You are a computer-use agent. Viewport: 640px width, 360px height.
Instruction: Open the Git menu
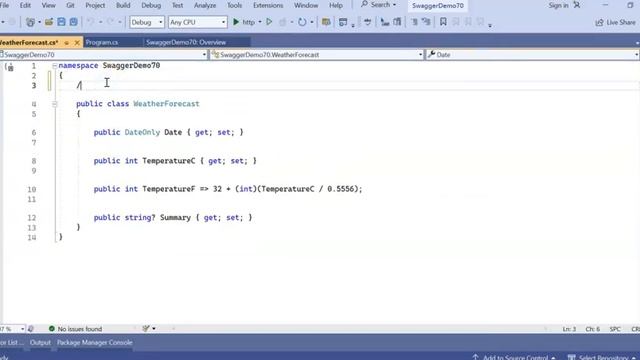pos(70,5)
